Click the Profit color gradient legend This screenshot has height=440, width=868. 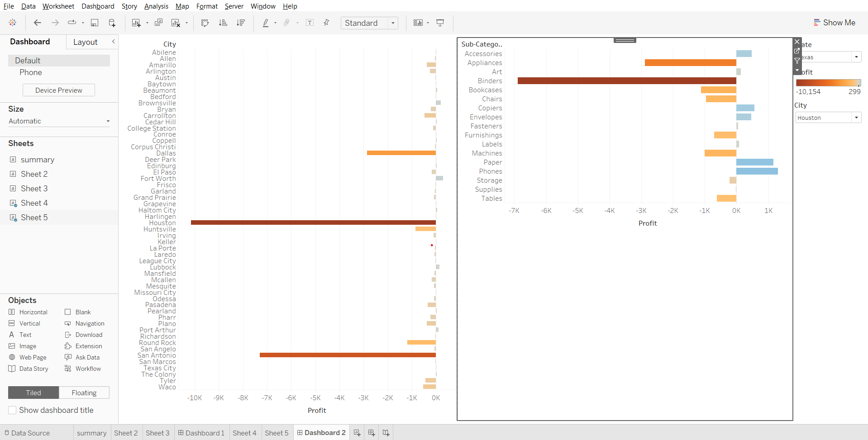click(828, 83)
